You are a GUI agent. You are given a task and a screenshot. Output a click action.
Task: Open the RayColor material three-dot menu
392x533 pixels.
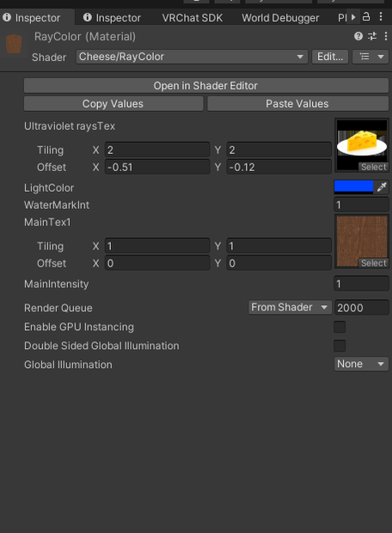coord(386,36)
